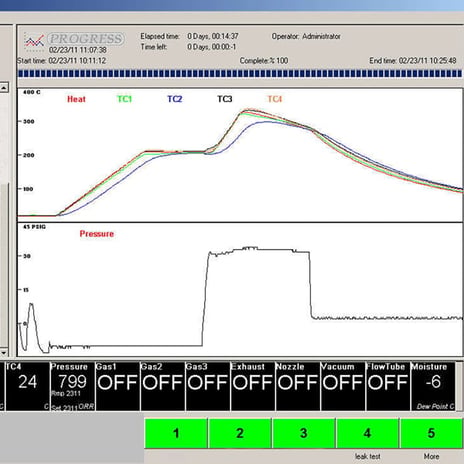464x464 pixels.
Task: Toggle the Gas3 OFF indicator
Action: [x=208, y=386]
